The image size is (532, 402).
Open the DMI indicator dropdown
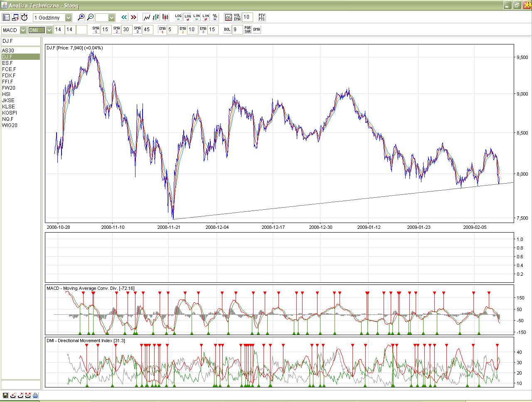49,30
